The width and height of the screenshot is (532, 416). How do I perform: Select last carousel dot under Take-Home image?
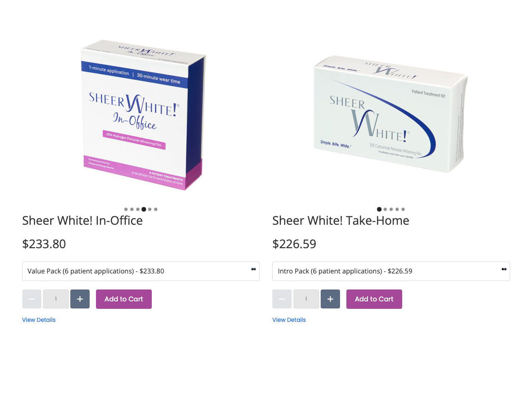coord(403,209)
